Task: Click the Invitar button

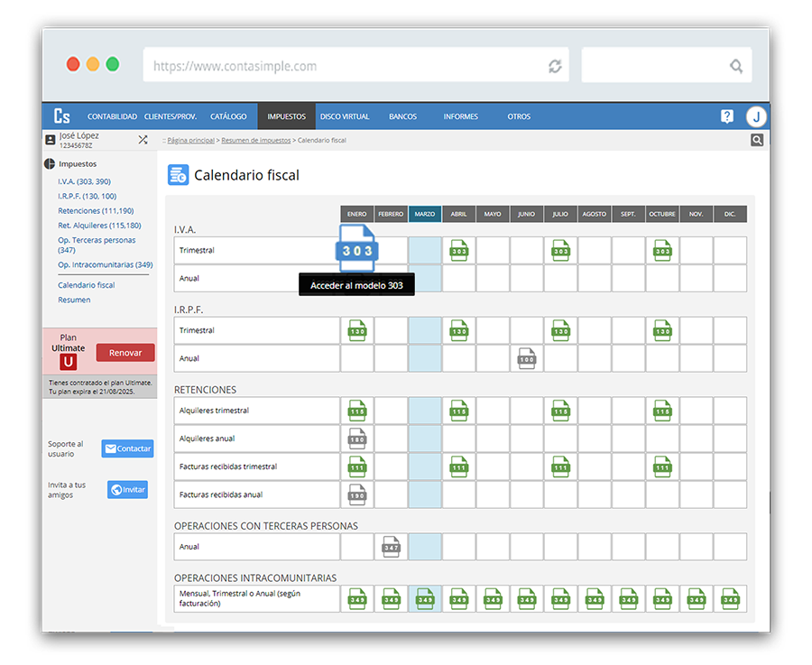Action: (x=127, y=490)
